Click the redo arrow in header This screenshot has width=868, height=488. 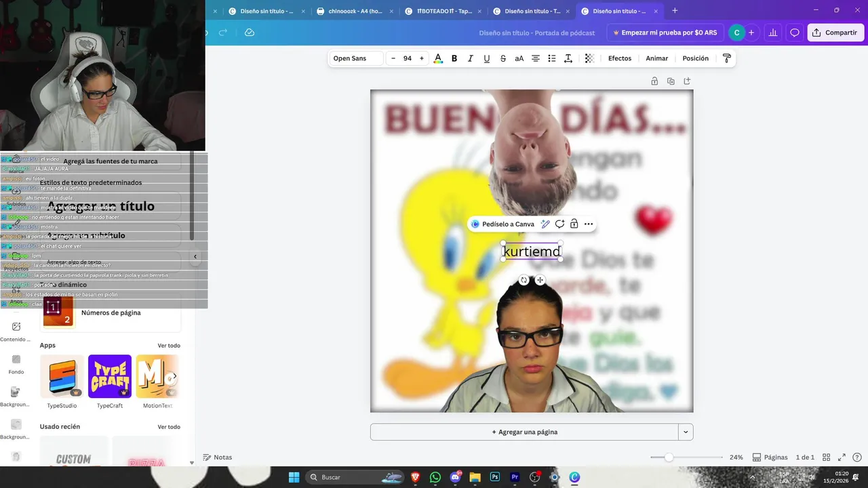tap(222, 33)
